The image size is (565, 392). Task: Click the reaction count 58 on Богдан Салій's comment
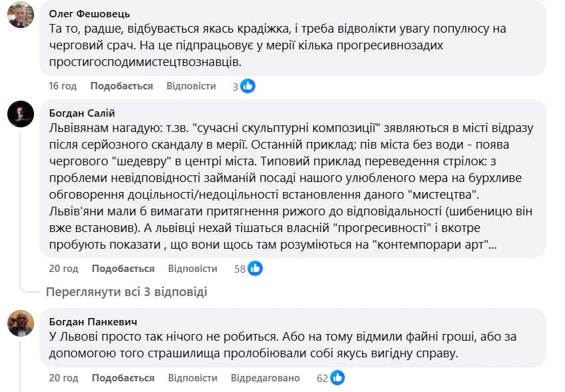coord(239,269)
